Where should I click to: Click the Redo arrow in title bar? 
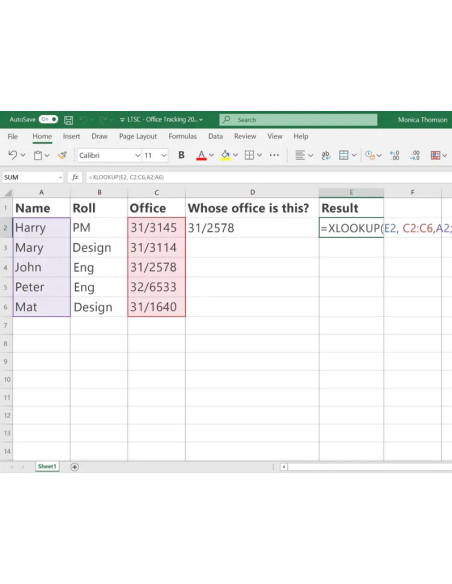pos(103,120)
